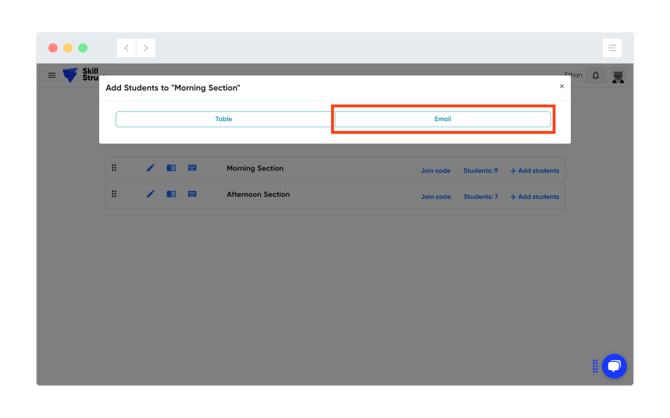The height and width of the screenshot is (418, 670).
Task: Open the hamburger navigation menu
Action: click(52, 75)
